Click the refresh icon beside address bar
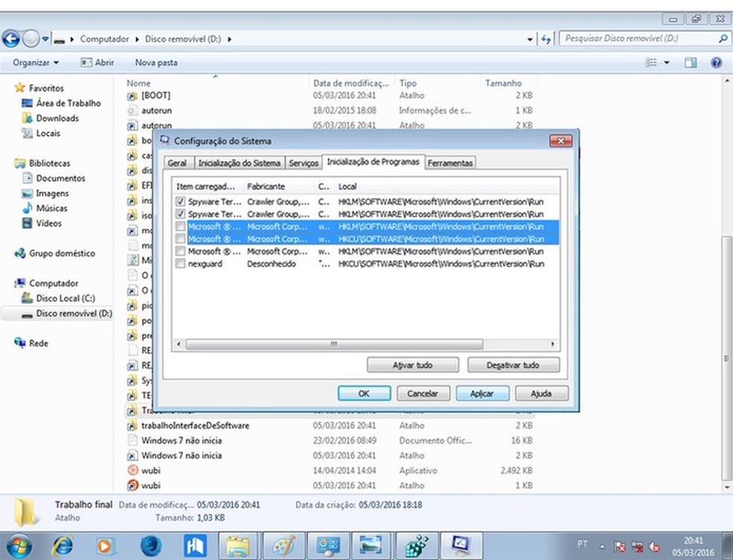The width and height of the screenshot is (733, 560). click(546, 39)
